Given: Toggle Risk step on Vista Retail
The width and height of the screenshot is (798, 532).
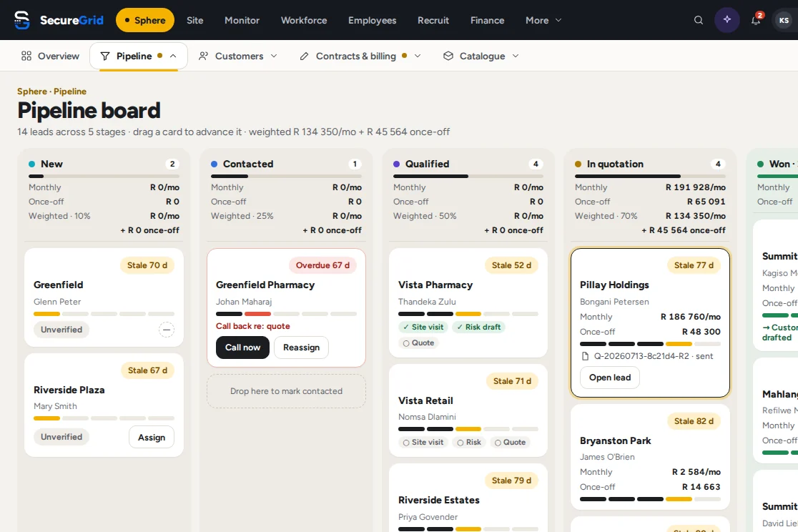Looking at the screenshot, I should (x=469, y=443).
